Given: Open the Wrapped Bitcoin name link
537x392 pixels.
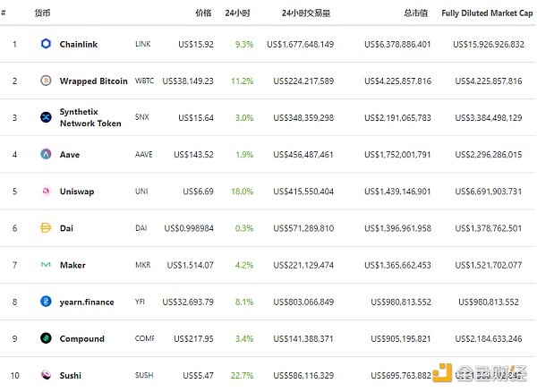Looking at the screenshot, I should [93, 81].
